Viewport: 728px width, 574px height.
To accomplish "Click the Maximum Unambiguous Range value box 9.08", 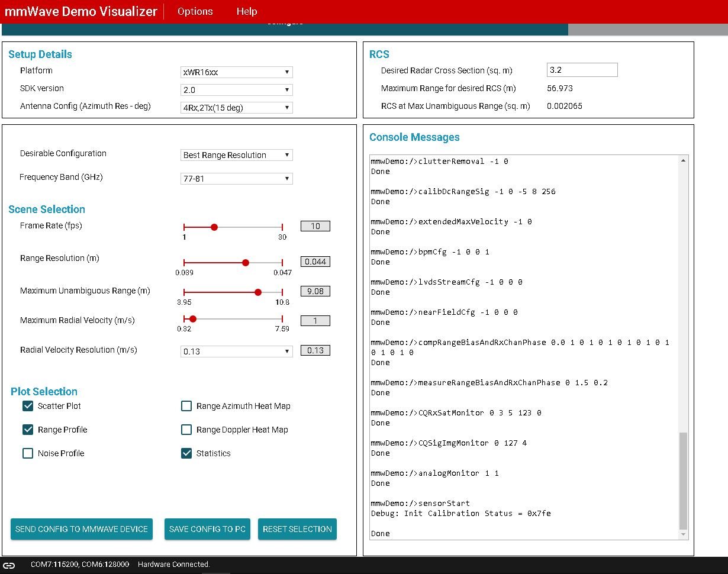I will (315, 291).
